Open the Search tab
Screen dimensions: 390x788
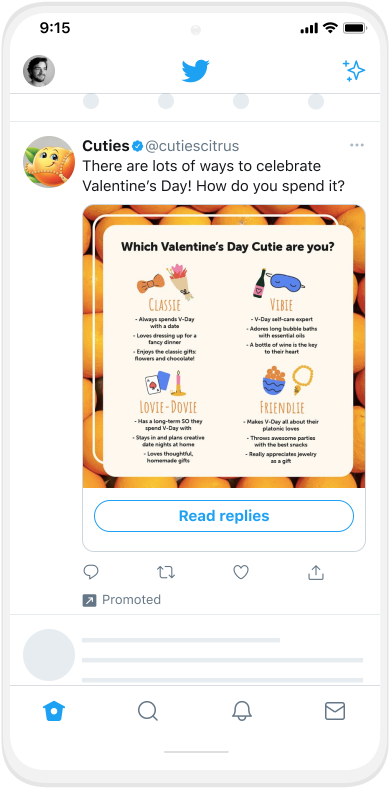148,711
